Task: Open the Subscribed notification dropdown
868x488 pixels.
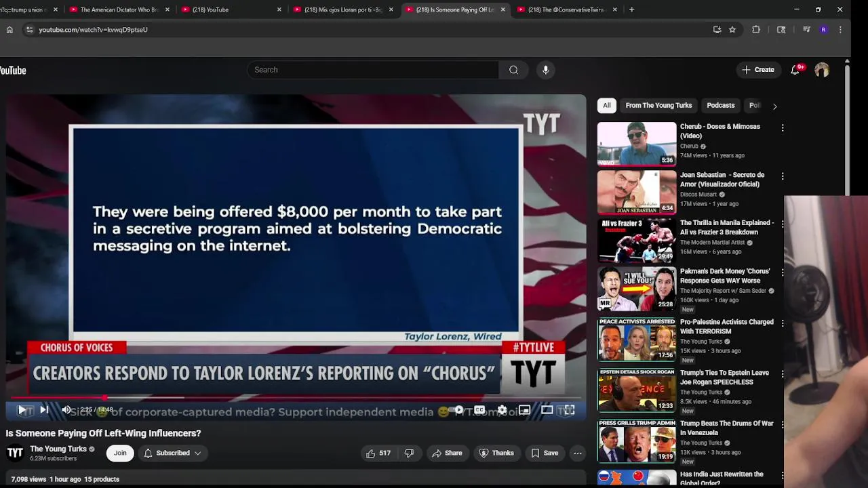Action: (x=172, y=453)
